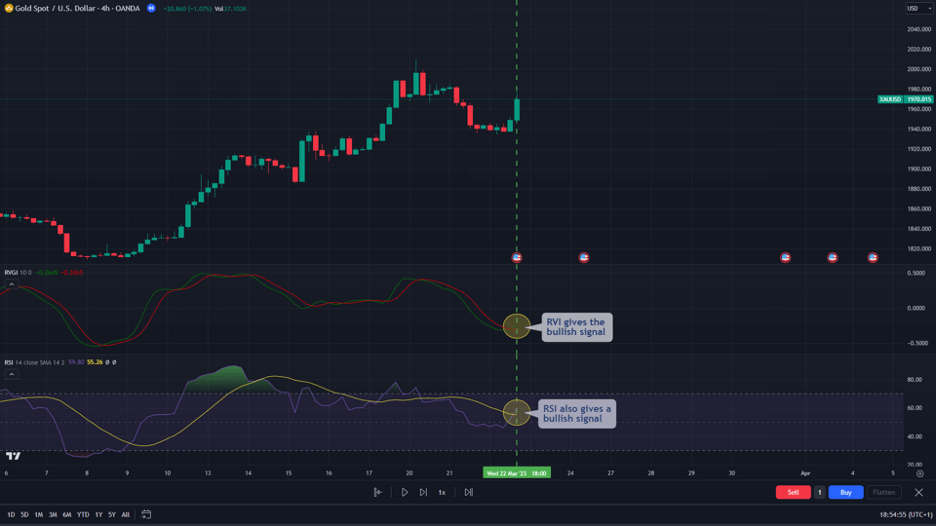Viewport: 936px width, 526px height.
Task: Open chart settings gear on time axis
Action: 920,473
